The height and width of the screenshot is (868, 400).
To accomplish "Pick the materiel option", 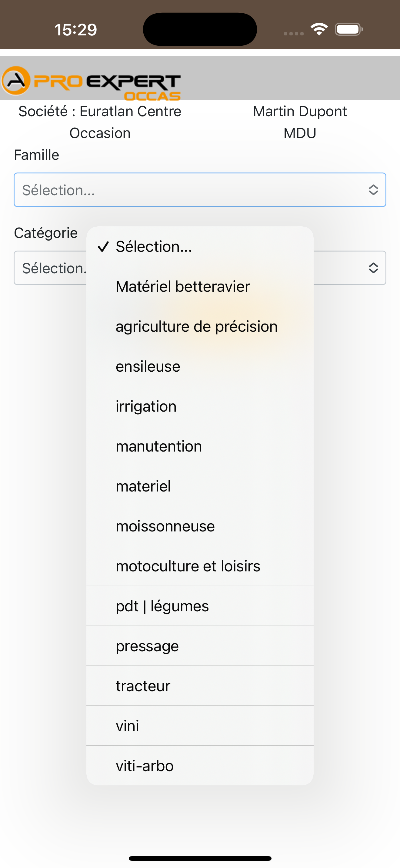I will pyautogui.click(x=200, y=486).
